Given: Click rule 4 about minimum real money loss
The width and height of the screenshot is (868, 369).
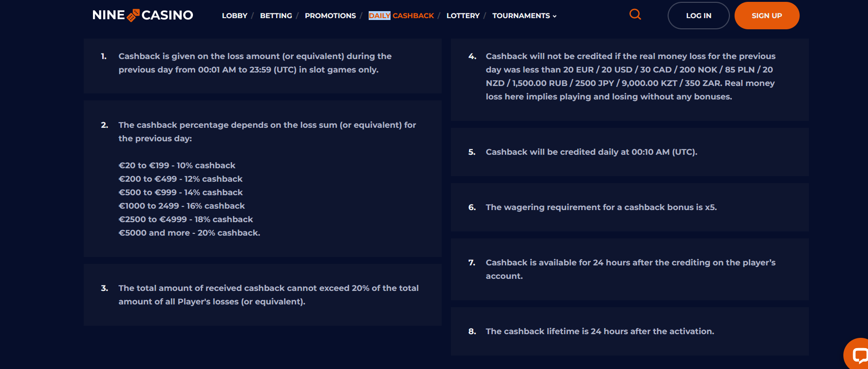Looking at the screenshot, I should pyautogui.click(x=629, y=79).
